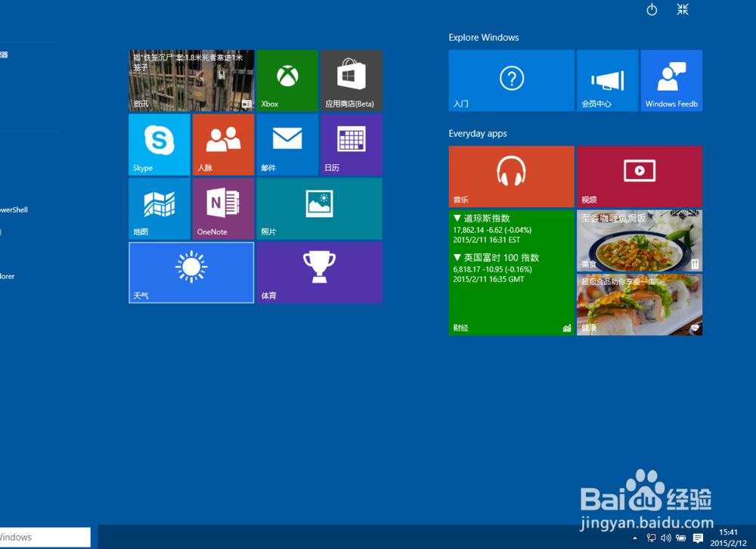Open the Mail (邮件) tile
This screenshot has width=756, height=549.
[x=287, y=144]
